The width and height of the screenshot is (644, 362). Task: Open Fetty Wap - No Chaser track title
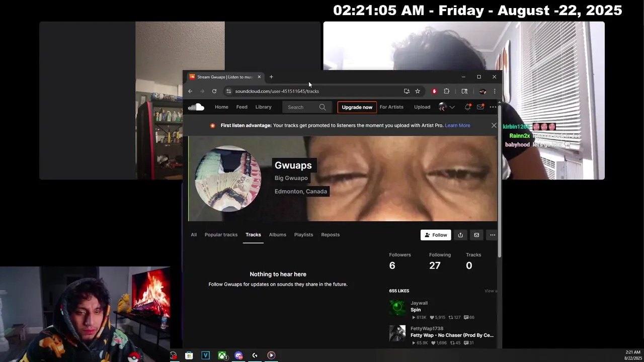coord(452,335)
